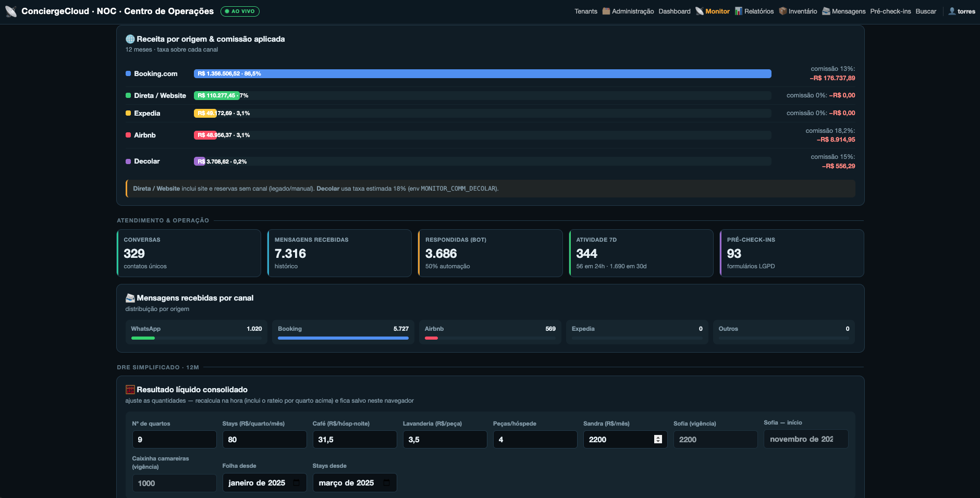Click the Airbnb revenue bar
This screenshot has width=980, height=498.
[x=205, y=135]
